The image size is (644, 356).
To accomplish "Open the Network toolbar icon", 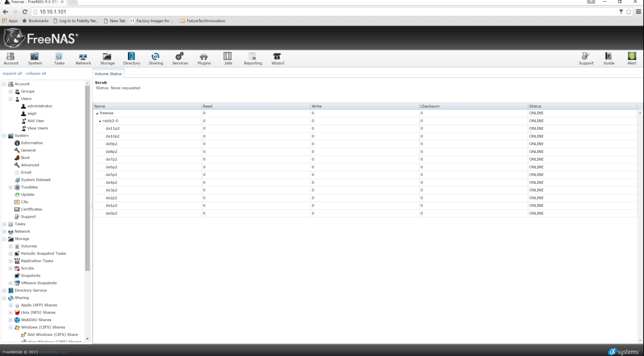I will pos(83,58).
